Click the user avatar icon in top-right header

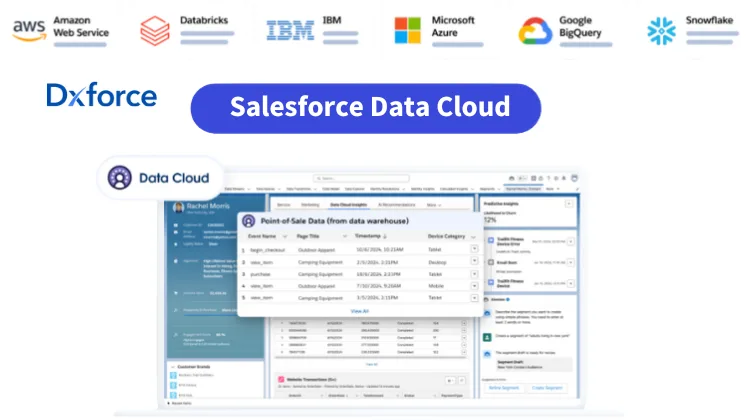coord(574,178)
